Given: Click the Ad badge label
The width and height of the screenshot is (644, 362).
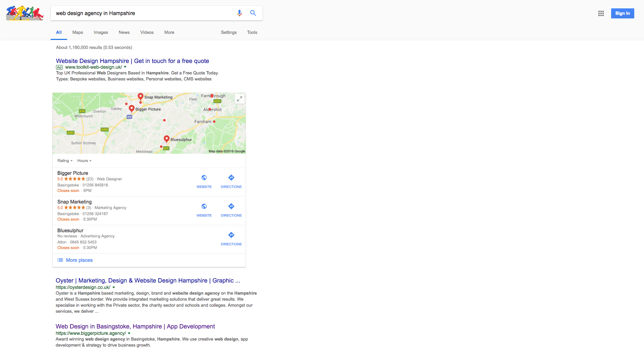Looking at the screenshot, I should click(59, 67).
